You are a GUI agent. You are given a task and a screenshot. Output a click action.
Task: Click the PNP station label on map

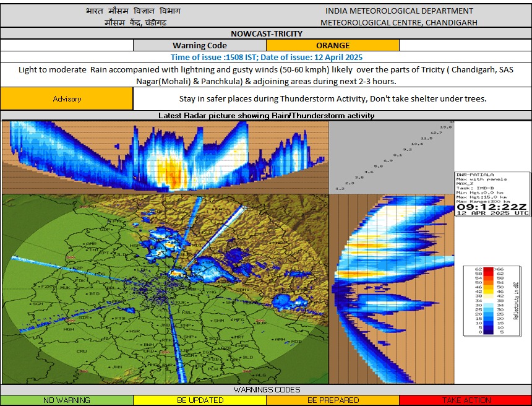(185, 326)
